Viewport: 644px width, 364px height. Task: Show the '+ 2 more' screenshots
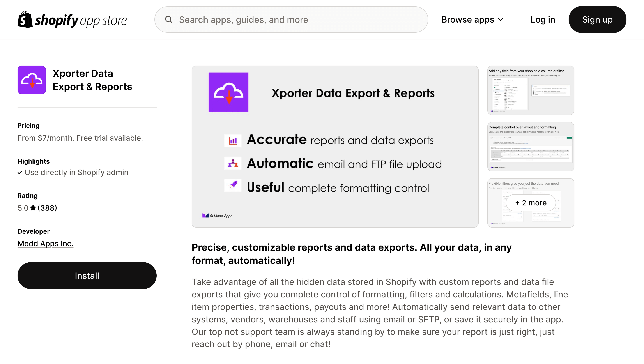tap(531, 203)
